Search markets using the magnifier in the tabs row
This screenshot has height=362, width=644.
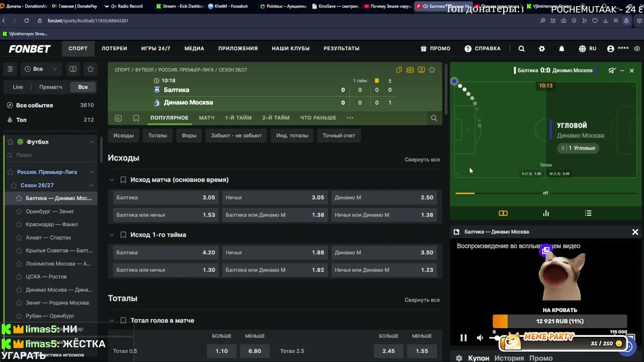(x=434, y=118)
